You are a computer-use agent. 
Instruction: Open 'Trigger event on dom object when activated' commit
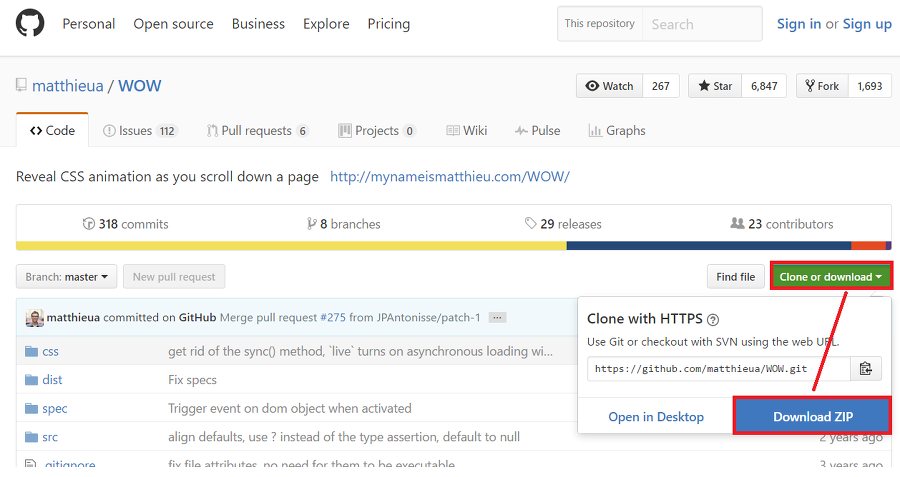coord(290,408)
